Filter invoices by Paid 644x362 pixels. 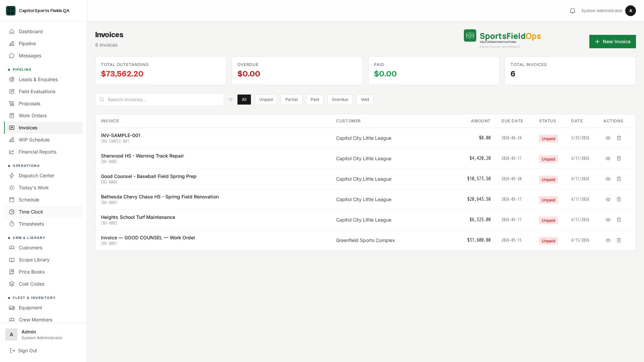(x=315, y=100)
